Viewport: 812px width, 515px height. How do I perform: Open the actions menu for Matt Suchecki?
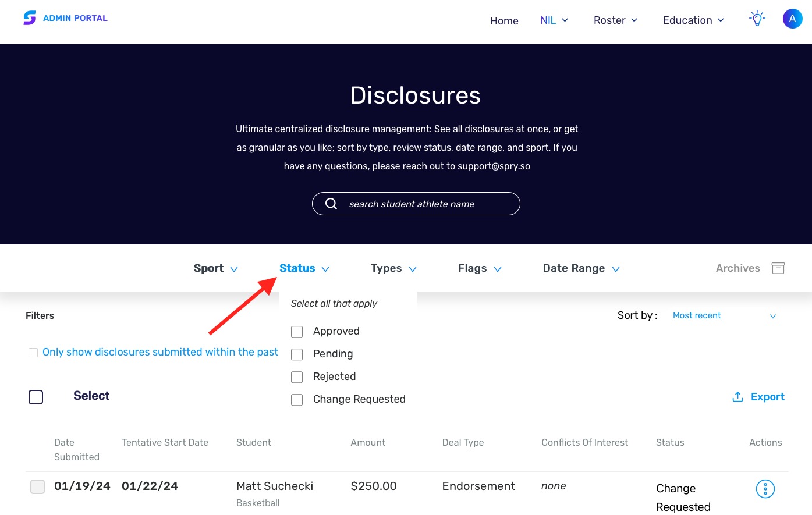765,489
